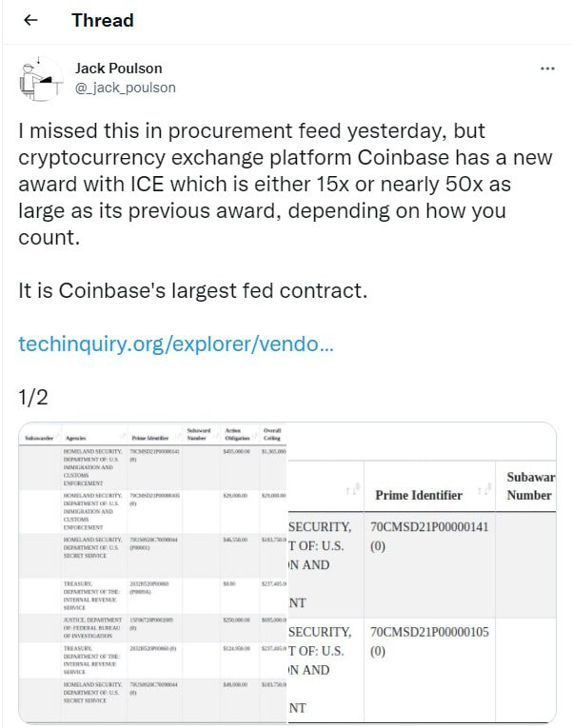Open the three-dot more options menu
Viewport: 572px width, 728px height.
coord(547,69)
